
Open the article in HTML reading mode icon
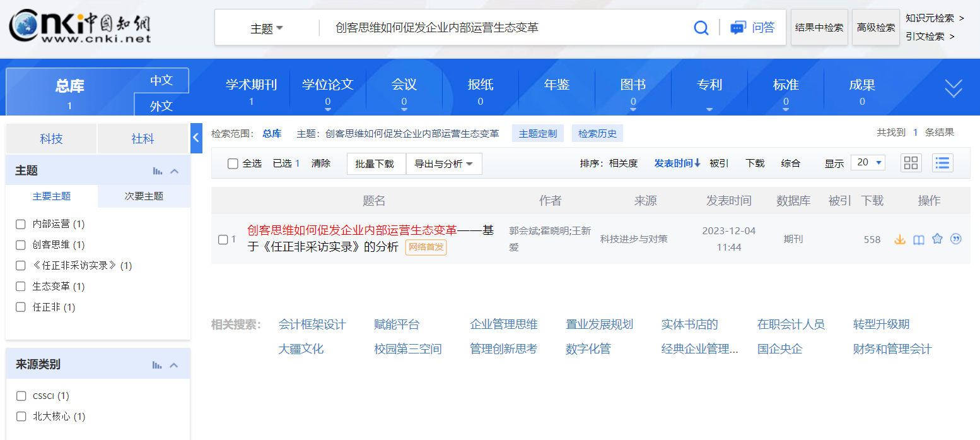[x=919, y=239]
